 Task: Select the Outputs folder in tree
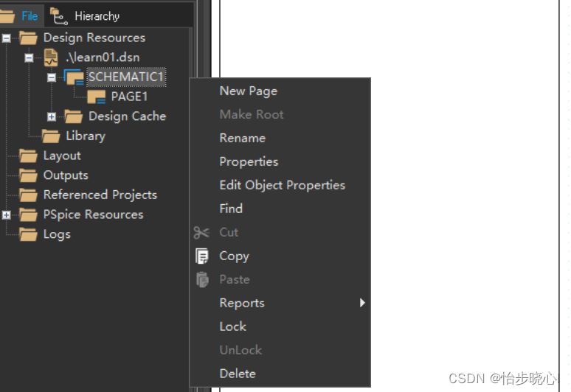(x=65, y=175)
